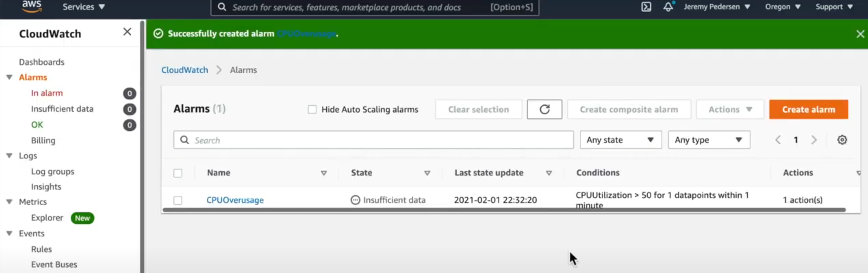Viewport: 868px width, 273px height.
Task: Open the CPUOverusage alarm link
Action: tap(235, 200)
